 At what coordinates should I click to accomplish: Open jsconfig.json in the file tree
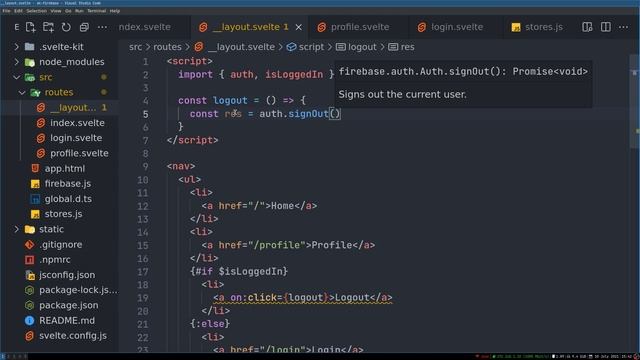(59, 275)
